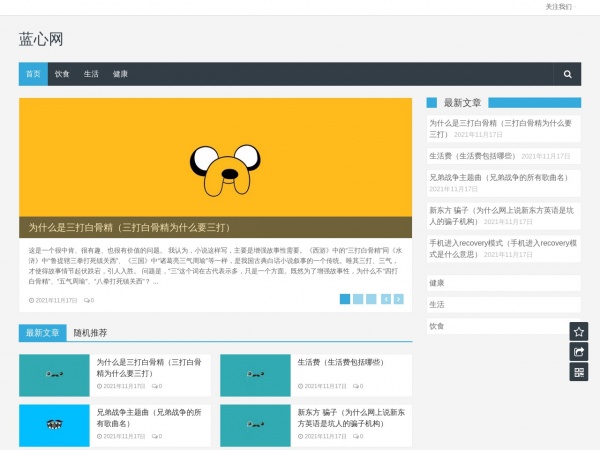Viewport: 600px width, 450px height.
Task: Click comment count icon under featured article
Action: [88, 300]
